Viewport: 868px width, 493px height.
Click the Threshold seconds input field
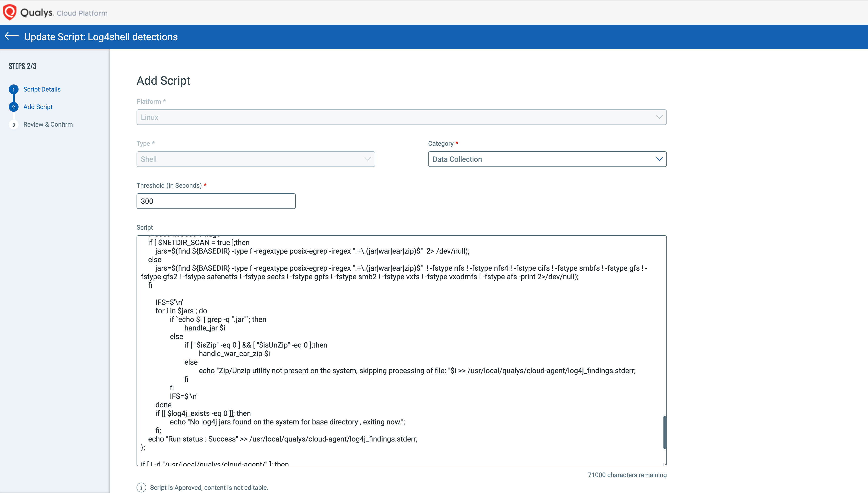point(216,201)
